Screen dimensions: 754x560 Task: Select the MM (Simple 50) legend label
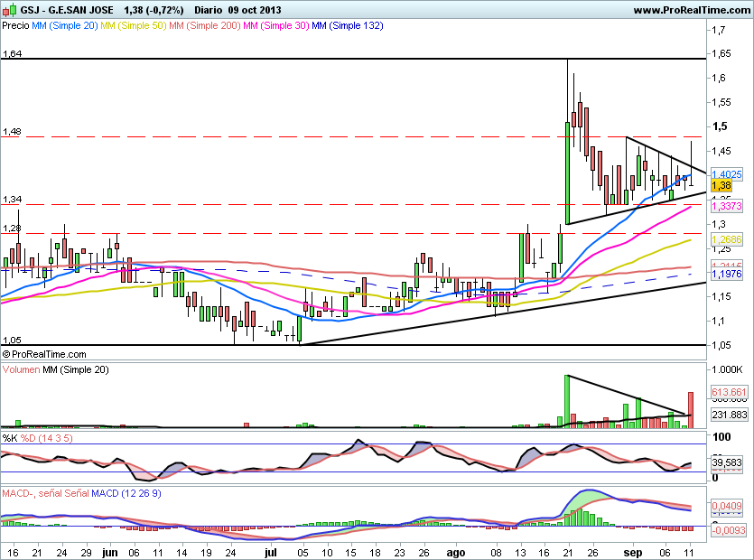click(x=134, y=26)
